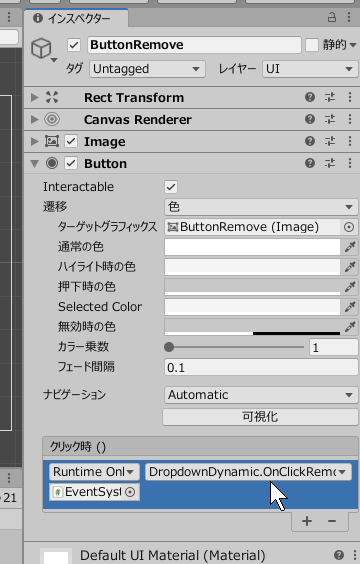The image size is (360, 564).
Task: Open the ナビゲーション Automatic dropdown
Action: (x=261, y=395)
